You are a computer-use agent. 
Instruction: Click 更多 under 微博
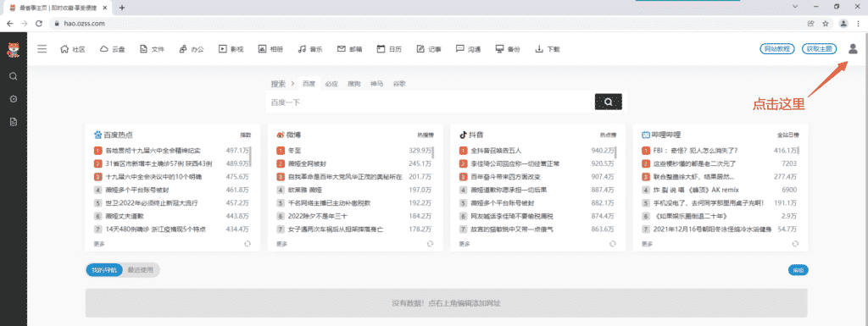pos(281,243)
